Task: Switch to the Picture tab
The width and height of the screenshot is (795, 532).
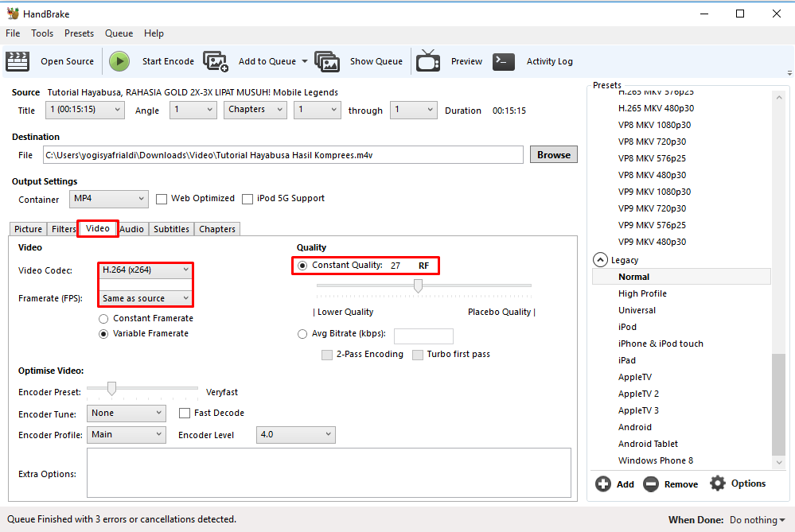Action: pos(29,229)
